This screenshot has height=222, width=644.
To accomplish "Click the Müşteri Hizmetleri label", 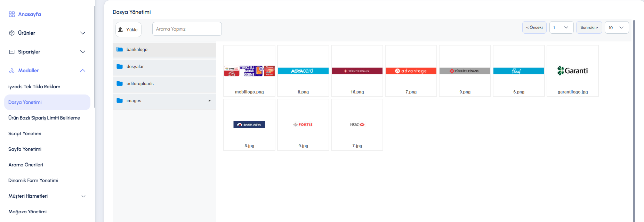I will [x=28, y=196].
